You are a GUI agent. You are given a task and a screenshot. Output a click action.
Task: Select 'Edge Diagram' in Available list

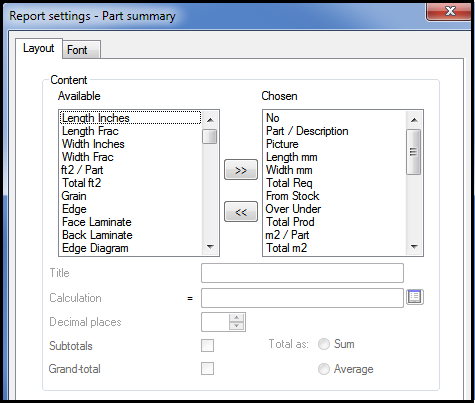point(131,248)
